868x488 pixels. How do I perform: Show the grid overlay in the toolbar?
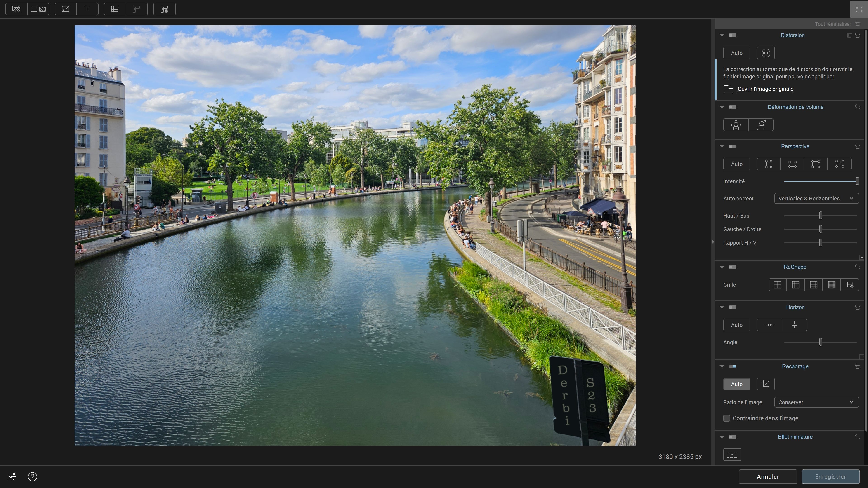click(115, 9)
